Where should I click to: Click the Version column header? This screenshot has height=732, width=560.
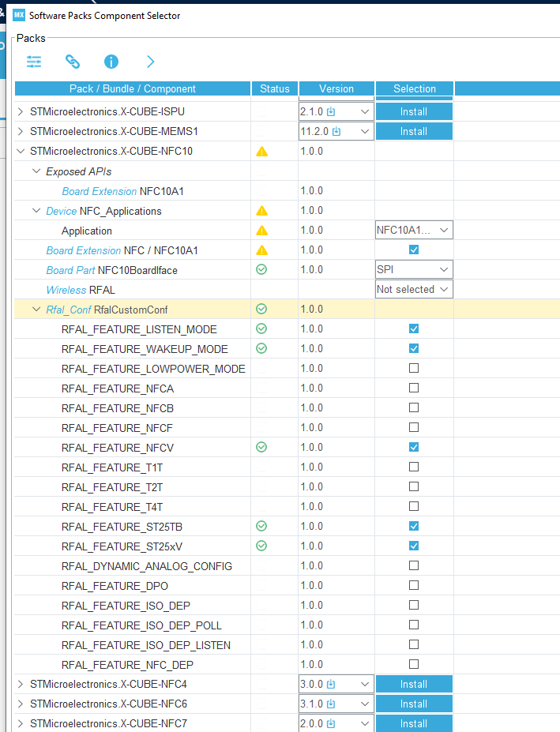[x=336, y=88]
